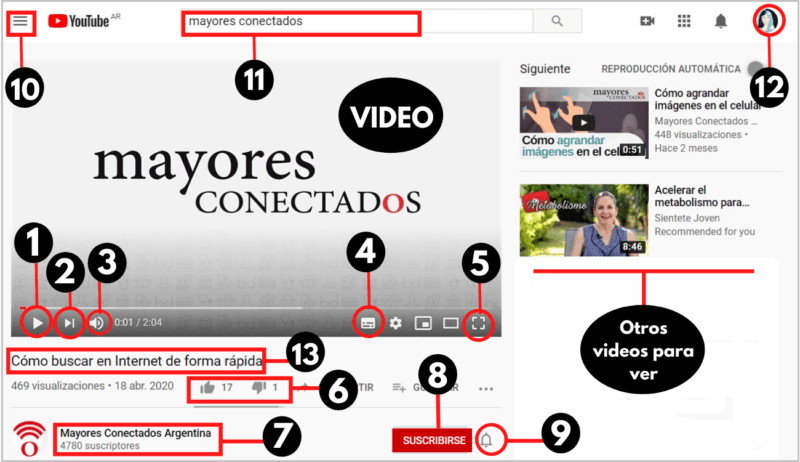Viewport: 800px width, 462px height.
Task: Mute the video volume
Action: (97, 323)
